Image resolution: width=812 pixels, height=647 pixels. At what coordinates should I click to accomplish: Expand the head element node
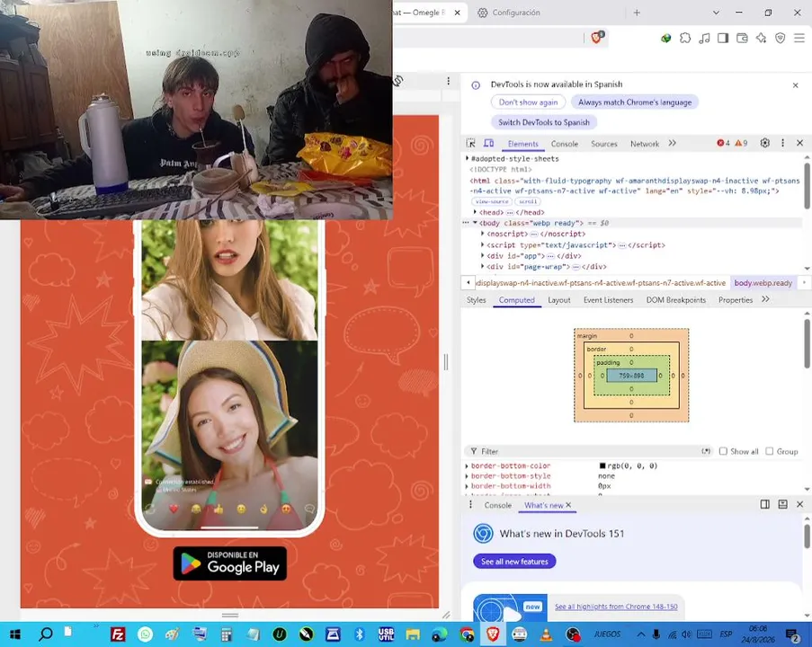click(475, 212)
